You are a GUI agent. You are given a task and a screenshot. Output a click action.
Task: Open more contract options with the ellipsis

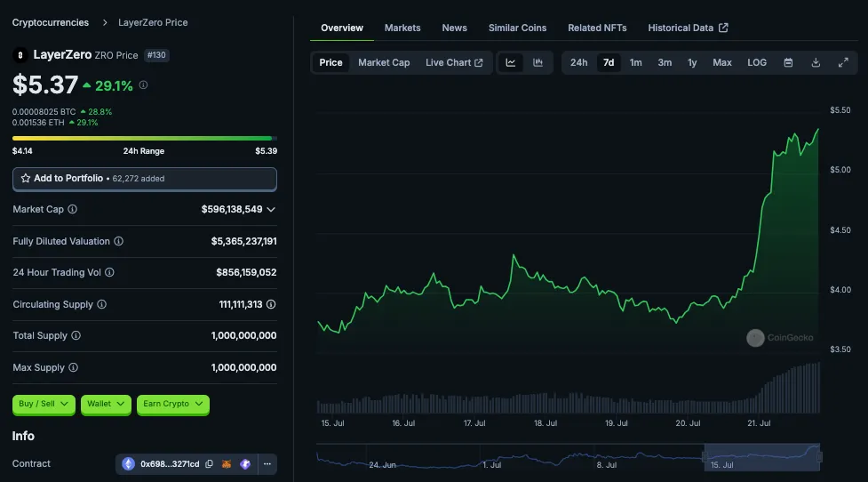pos(267,463)
